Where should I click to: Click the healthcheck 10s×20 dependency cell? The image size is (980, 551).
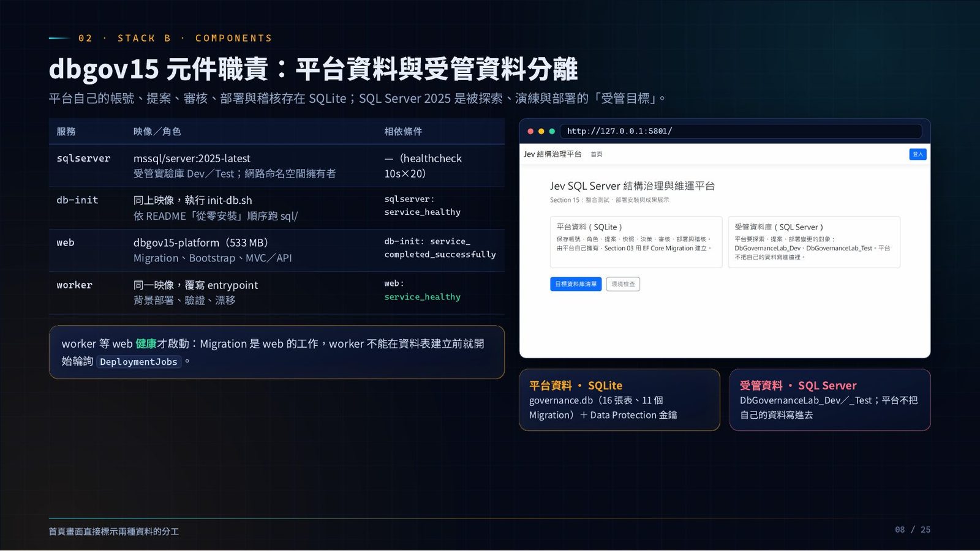coord(423,166)
